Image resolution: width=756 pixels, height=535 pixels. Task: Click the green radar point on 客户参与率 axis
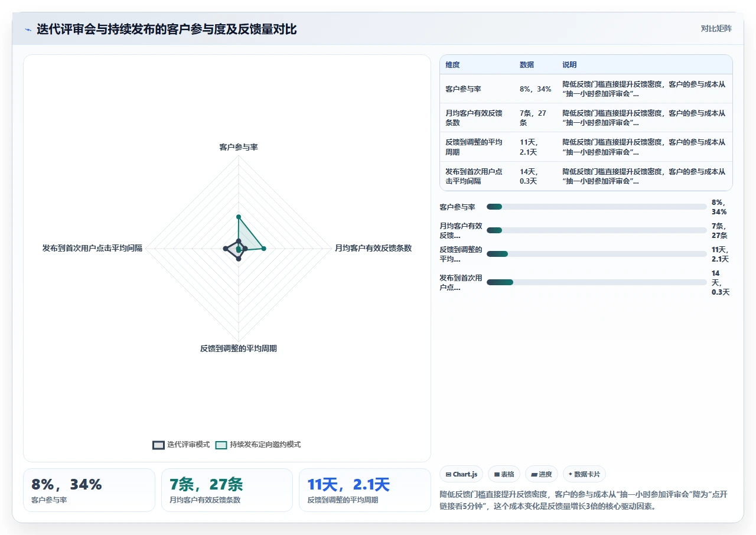(x=239, y=217)
